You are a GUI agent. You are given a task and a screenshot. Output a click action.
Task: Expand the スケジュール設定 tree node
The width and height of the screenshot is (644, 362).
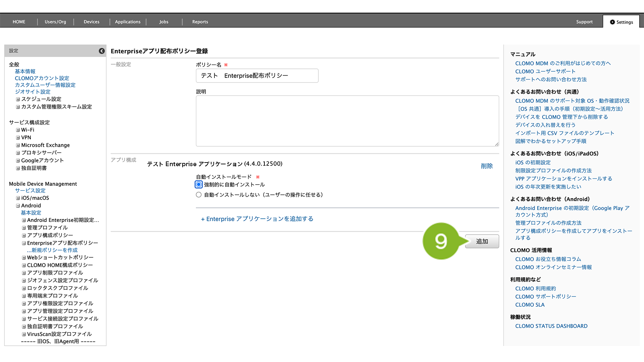(18, 99)
